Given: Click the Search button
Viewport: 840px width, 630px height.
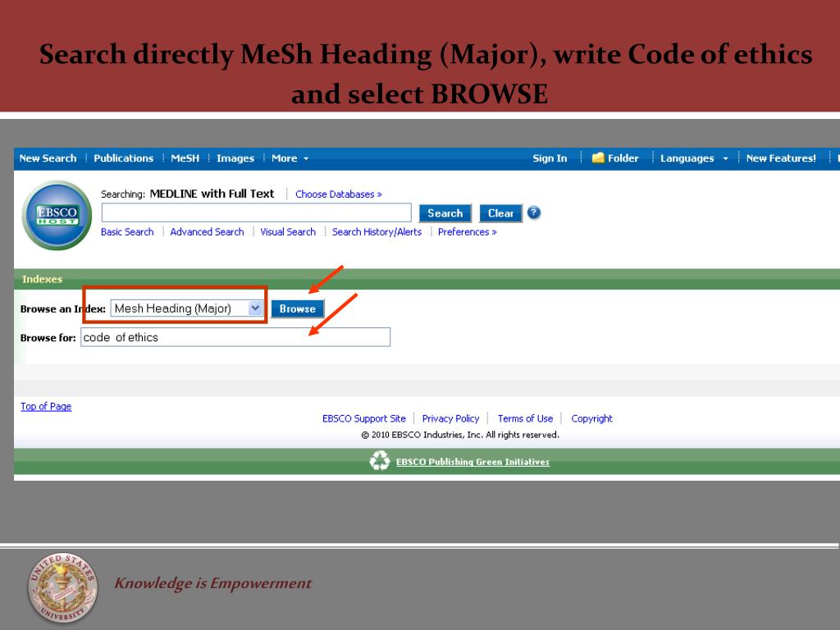Looking at the screenshot, I should (x=445, y=213).
